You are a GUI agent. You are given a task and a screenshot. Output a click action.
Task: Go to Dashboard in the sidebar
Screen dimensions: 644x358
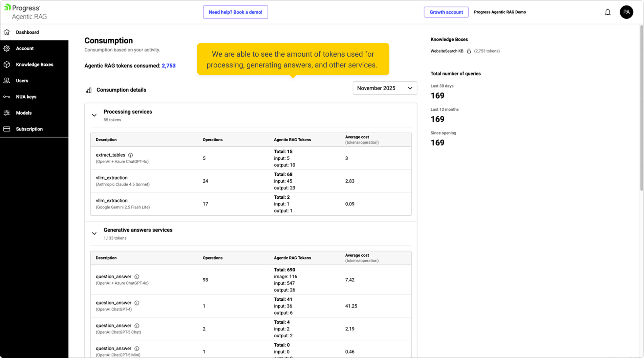[27, 32]
